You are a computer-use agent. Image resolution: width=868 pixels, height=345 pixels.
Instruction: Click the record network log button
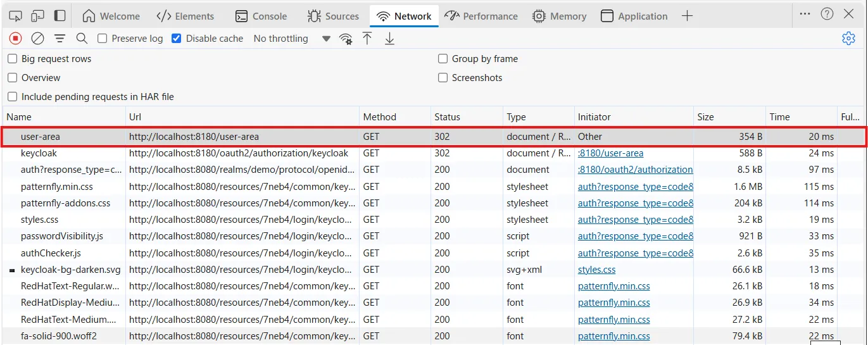pyautogui.click(x=15, y=39)
